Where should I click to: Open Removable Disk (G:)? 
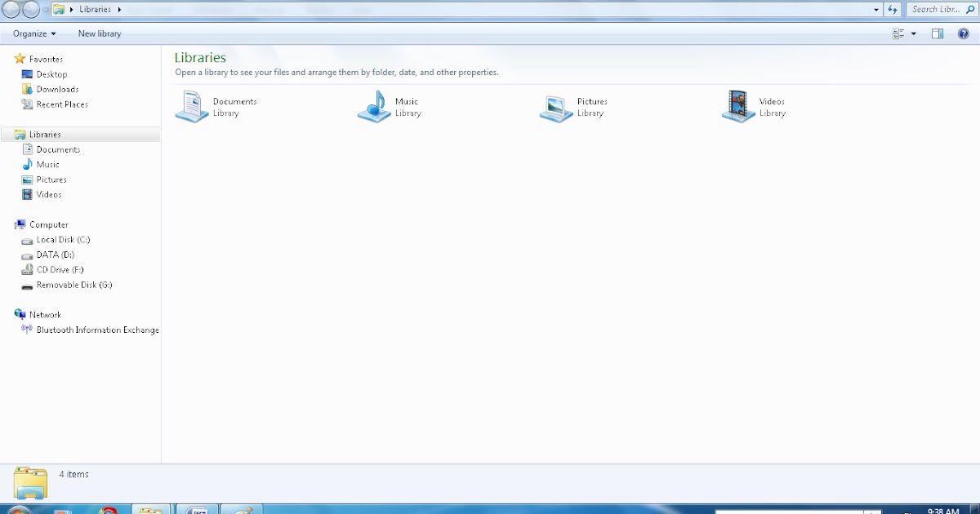click(73, 285)
